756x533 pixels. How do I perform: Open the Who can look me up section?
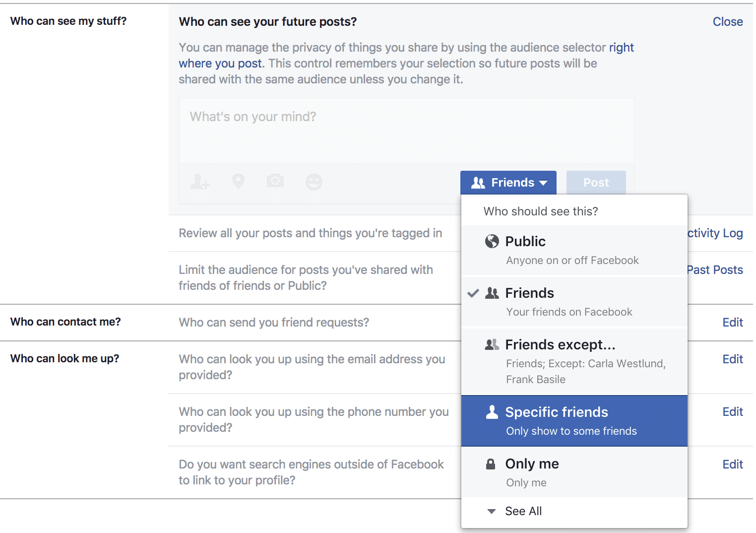tap(64, 358)
